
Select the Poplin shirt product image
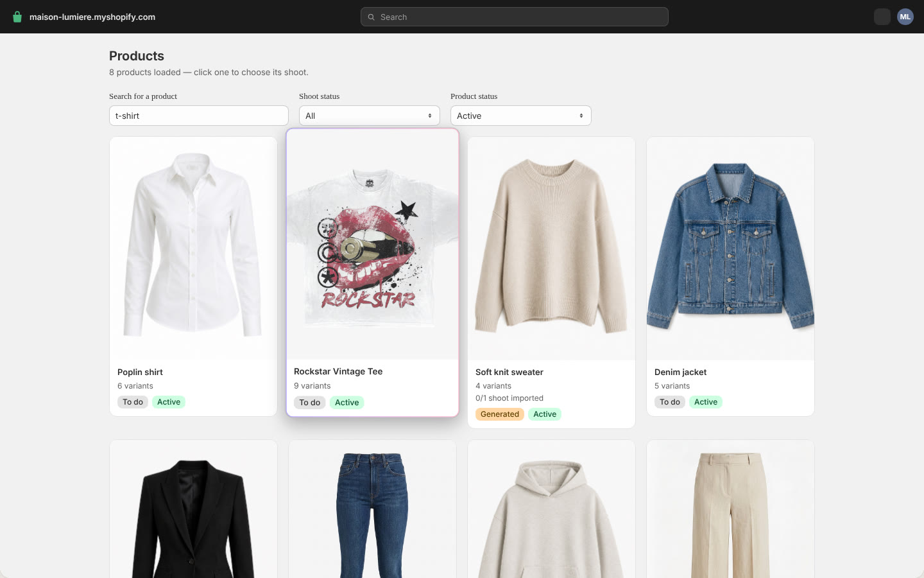tap(193, 248)
